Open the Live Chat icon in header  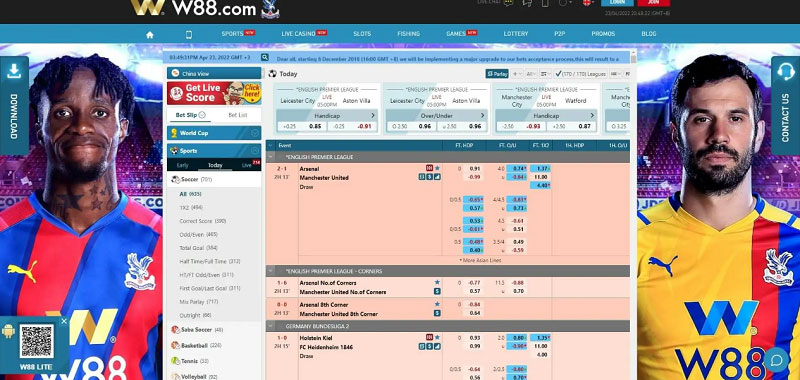(x=508, y=3)
